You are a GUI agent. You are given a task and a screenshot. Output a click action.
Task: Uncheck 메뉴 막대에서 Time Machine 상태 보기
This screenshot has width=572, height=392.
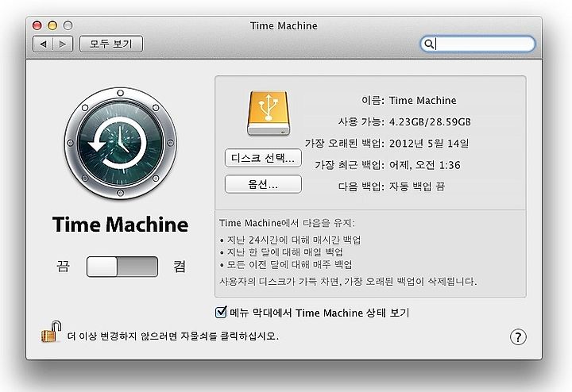click(221, 312)
